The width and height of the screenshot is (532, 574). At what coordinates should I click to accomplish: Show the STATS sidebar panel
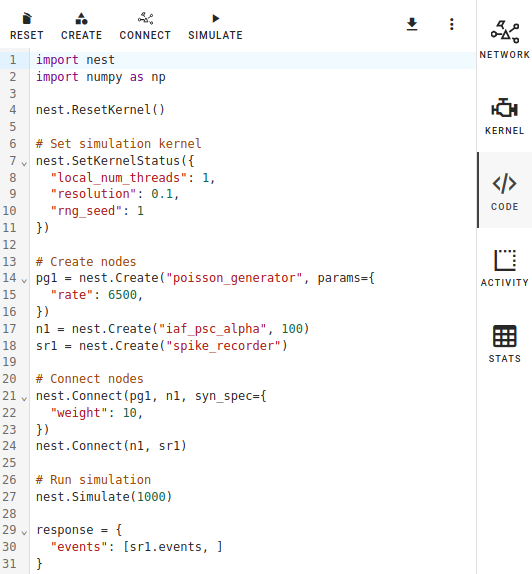(x=505, y=343)
